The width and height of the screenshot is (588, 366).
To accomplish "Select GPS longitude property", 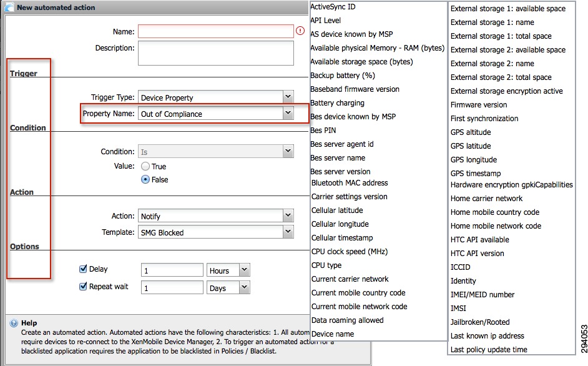I will 474,160.
